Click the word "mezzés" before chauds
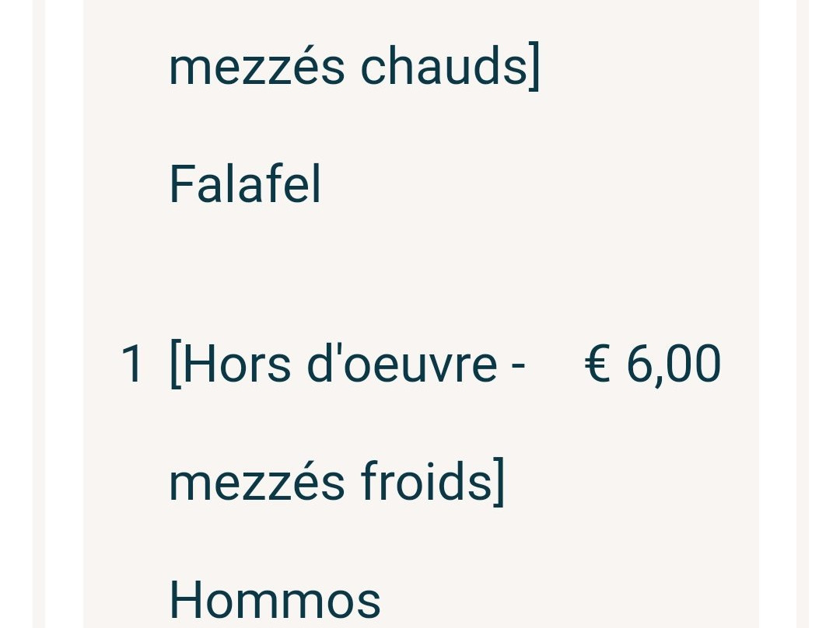840x628 pixels. [x=257, y=67]
